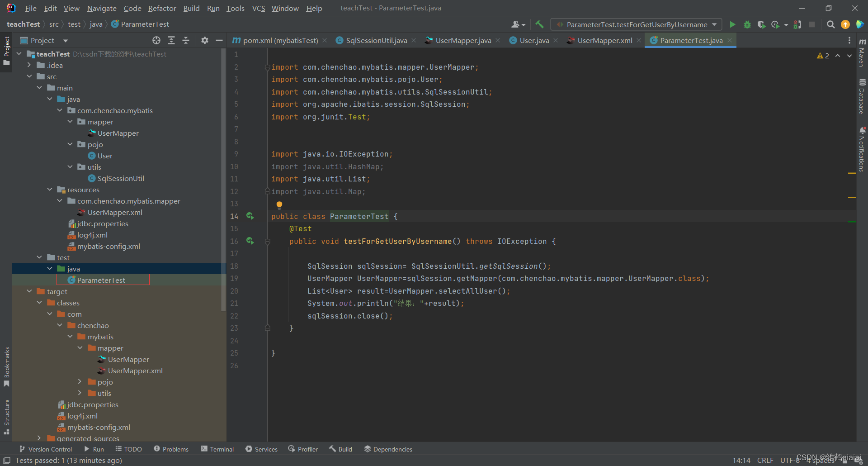Start debugging with the green bug icon

click(x=747, y=24)
